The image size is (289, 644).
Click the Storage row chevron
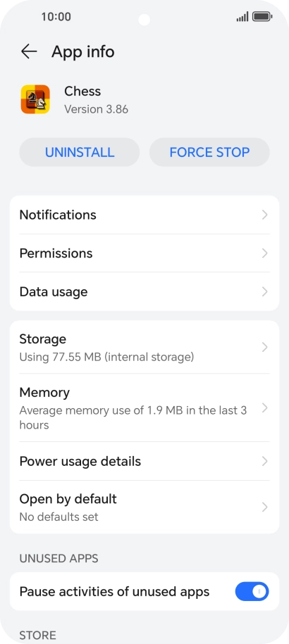[265, 348]
